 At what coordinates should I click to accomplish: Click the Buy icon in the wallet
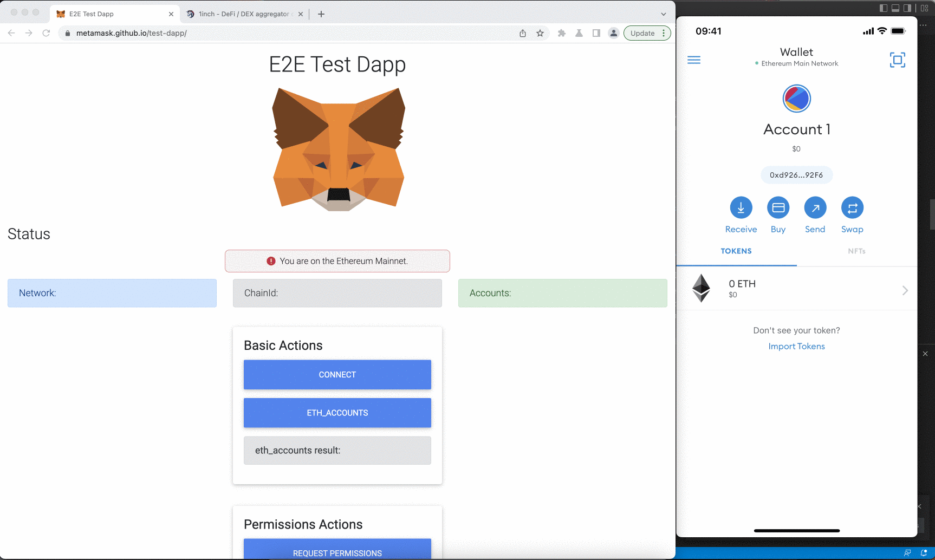[778, 207]
